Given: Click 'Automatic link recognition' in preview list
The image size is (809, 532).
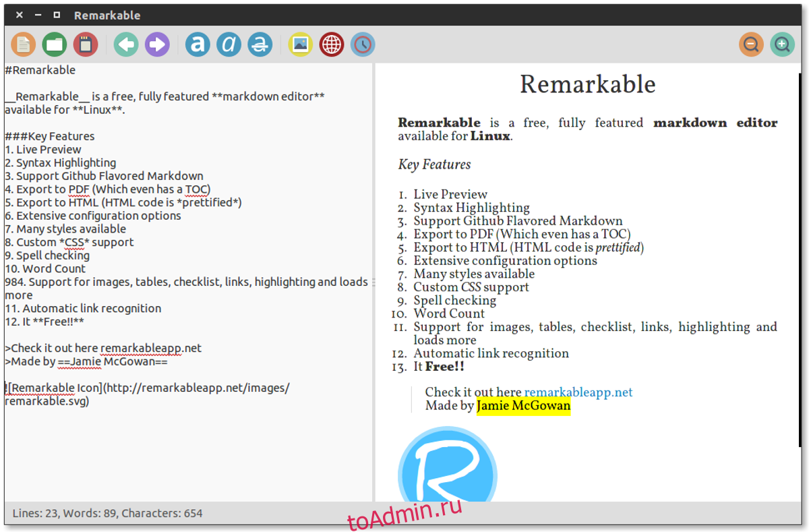Looking at the screenshot, I should 491,353.
